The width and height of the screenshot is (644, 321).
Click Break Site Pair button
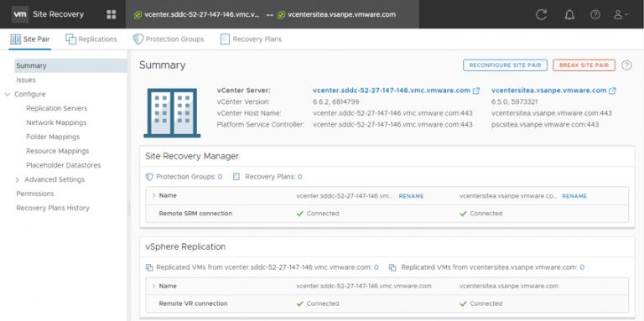(584, 65)
